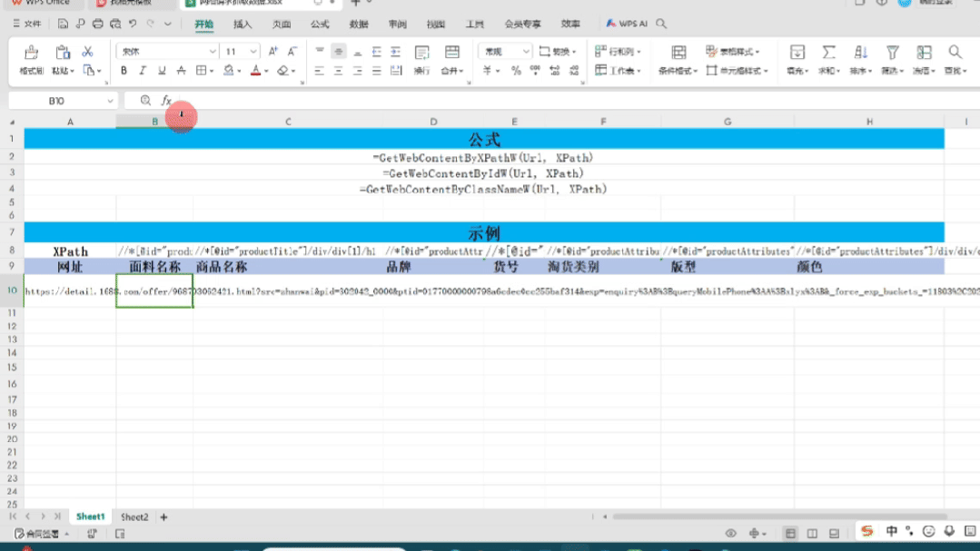Switch to page layout view in status bar
The height and width of the screenshot is (551, 980).
click(x=813, y=534)
